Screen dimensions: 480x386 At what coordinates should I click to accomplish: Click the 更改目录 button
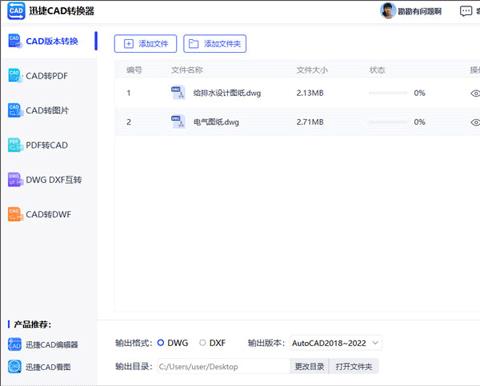click(x=309, y=367)
